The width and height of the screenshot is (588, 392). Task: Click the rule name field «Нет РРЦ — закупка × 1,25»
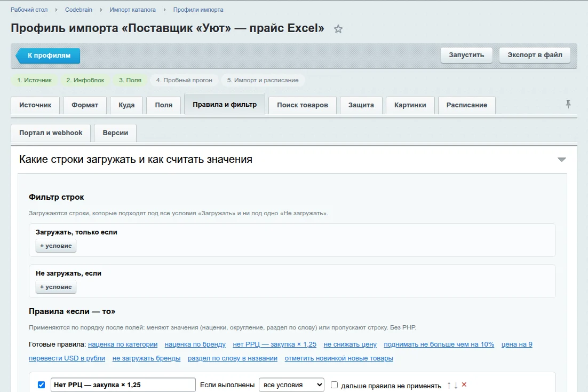(123, 385)
